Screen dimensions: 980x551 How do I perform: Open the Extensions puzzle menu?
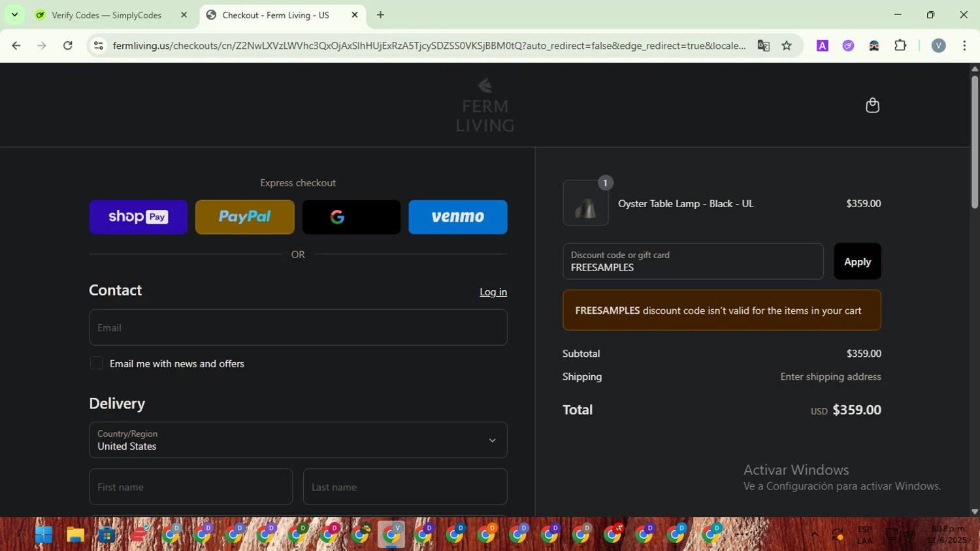pyautogui.click(x=900, y=46)
